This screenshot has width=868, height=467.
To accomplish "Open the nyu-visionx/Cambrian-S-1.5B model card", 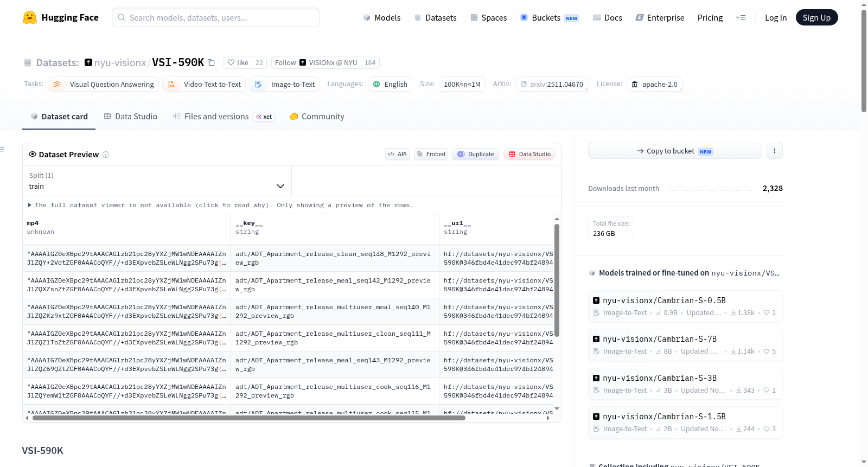I will 685,423.
